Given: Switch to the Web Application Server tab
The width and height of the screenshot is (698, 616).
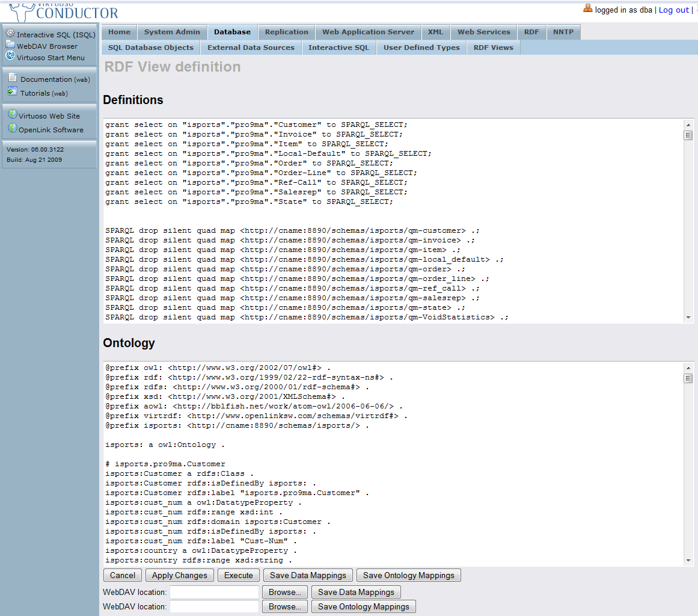Looking at the screenshot, I should tap(368, 32).
